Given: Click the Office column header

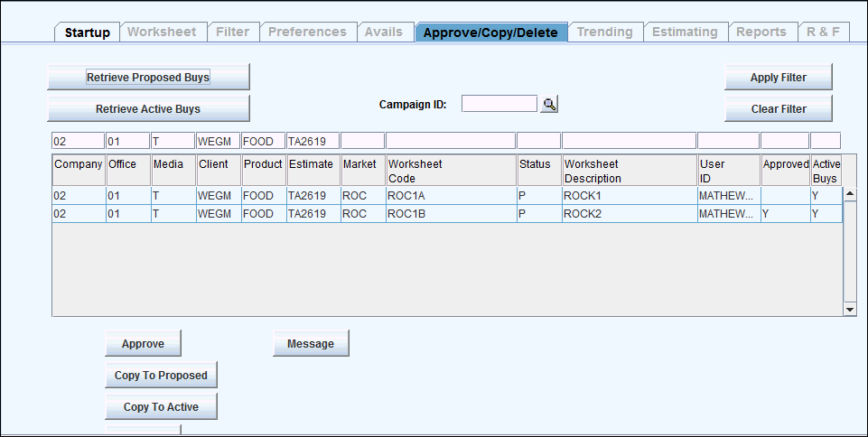Looking at the screenshot, I should coord(128,171).
